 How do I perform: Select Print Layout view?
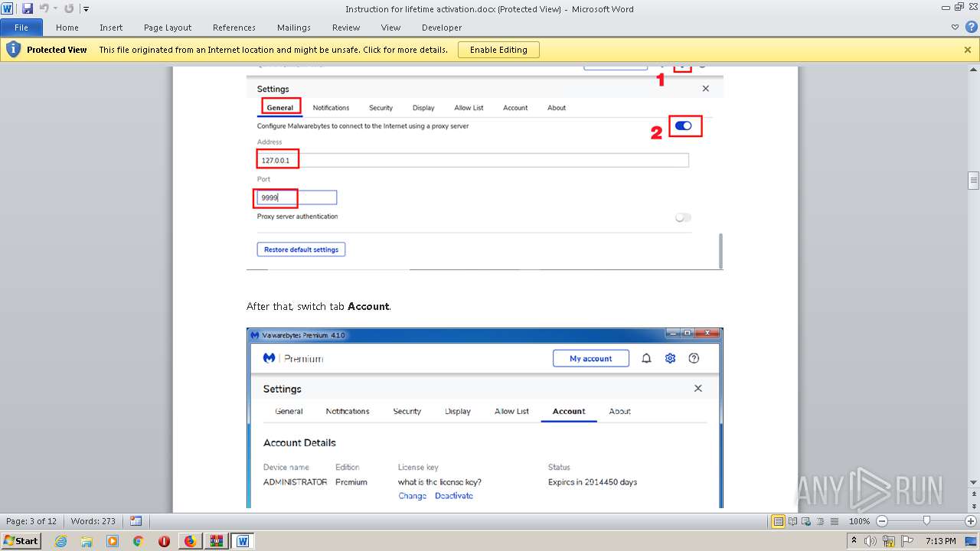click(779, 521)
